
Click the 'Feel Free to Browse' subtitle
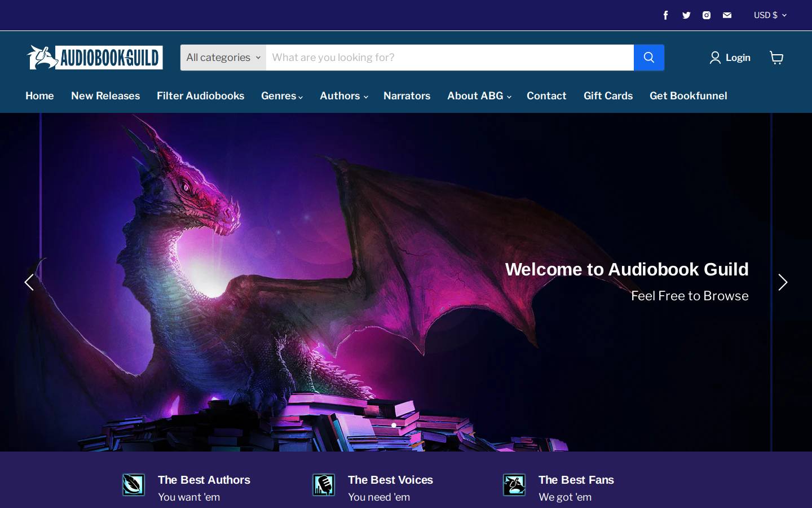click(690, 296)
